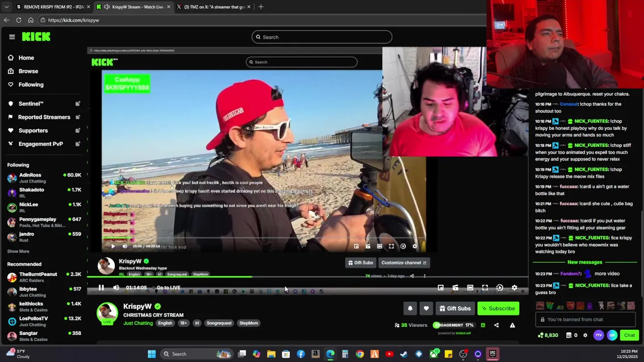Screen dimensions: 644x362
Task: Open Reported Streamers in sidebar
Action: (44, 117)
